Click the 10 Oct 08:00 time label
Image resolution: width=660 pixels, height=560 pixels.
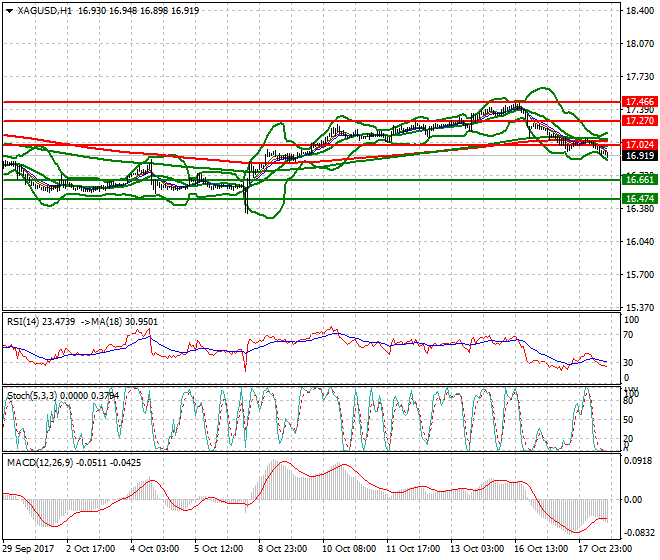click(349, 549)
